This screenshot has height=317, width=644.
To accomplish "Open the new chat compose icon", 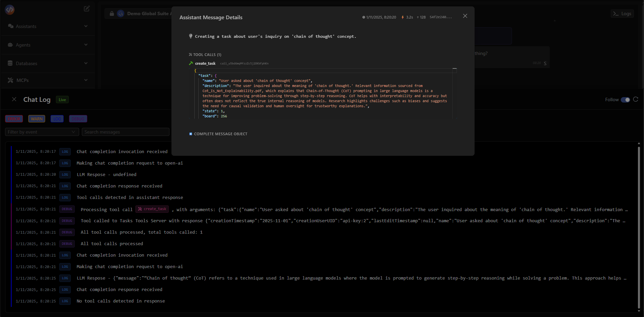I will pos(87,8).
